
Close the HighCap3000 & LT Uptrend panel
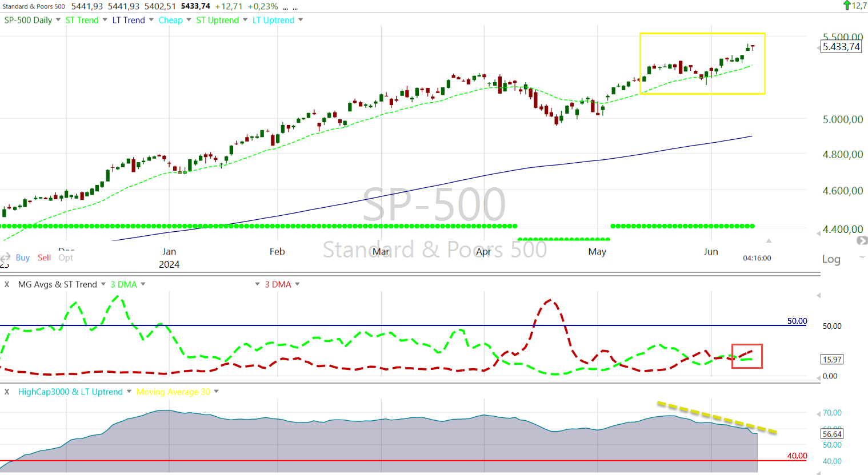(x=7, y=392)
